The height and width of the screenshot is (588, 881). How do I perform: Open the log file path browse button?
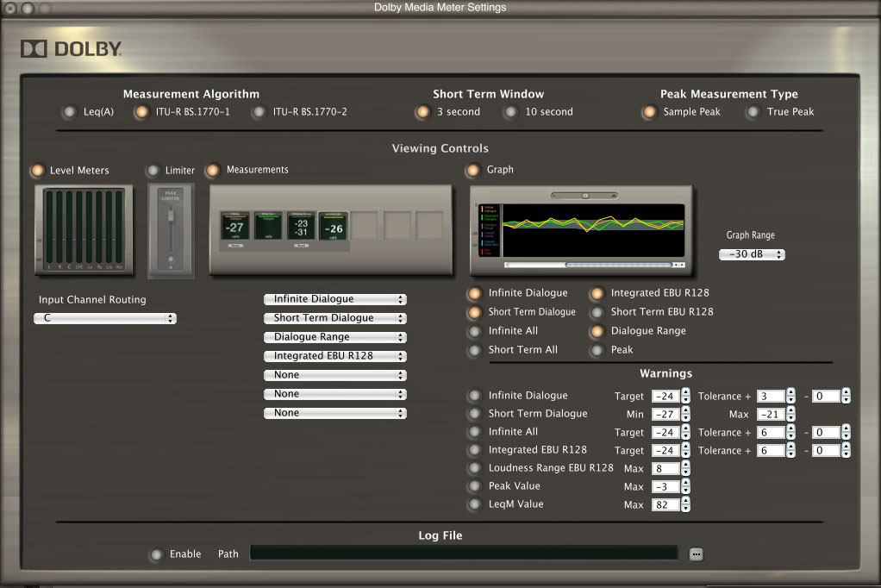[x=697, y=554]
